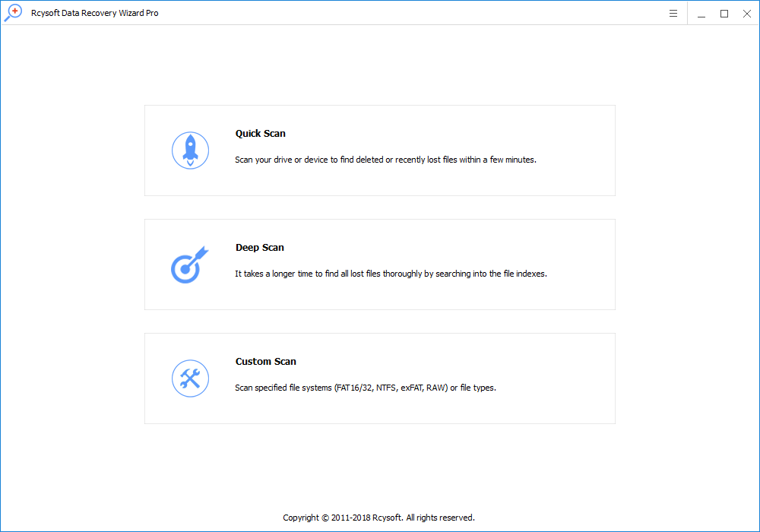Pick the Custom Scan heading

pyautogui.click(x=266, y=362)
